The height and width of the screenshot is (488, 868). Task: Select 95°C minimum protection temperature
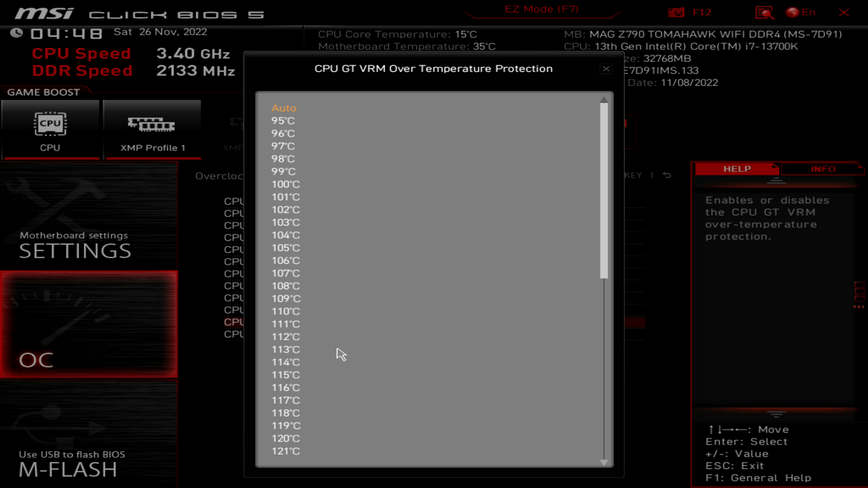[x=283, y=120]
